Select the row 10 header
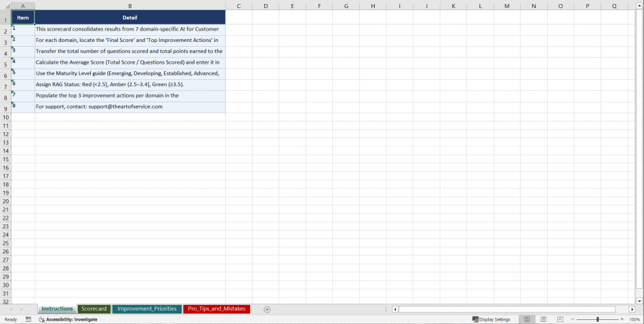The image size is (644, 324). click(5, 117)
